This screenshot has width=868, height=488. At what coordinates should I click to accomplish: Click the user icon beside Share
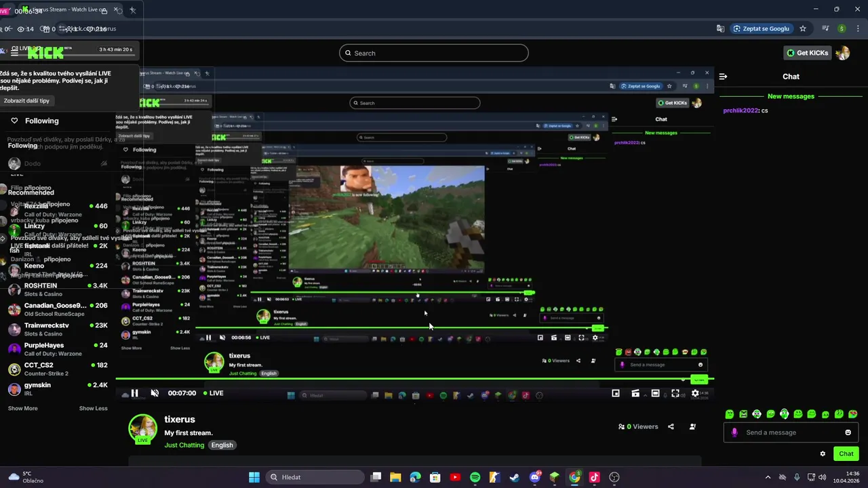pos(692,427)
